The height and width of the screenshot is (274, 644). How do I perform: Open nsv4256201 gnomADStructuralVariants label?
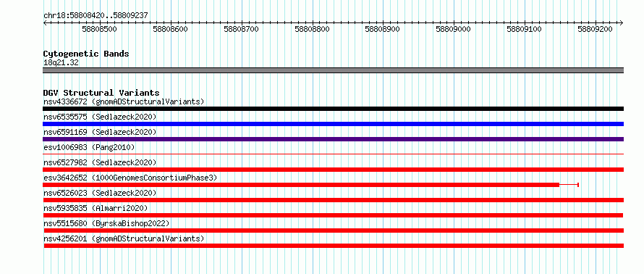click(124, 238)
